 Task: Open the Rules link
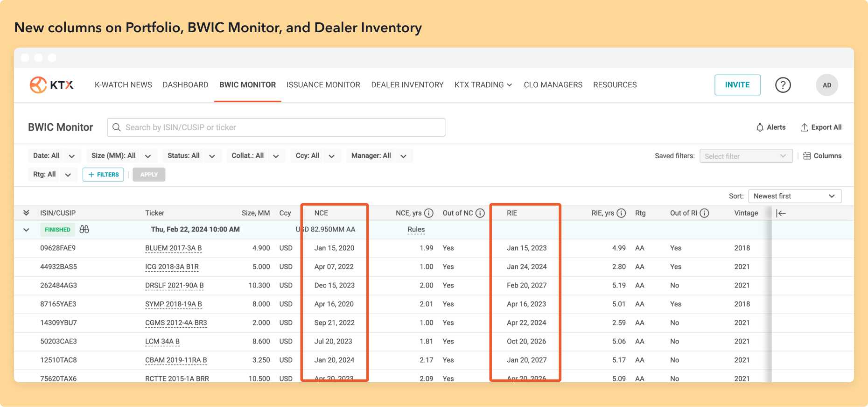416,230
